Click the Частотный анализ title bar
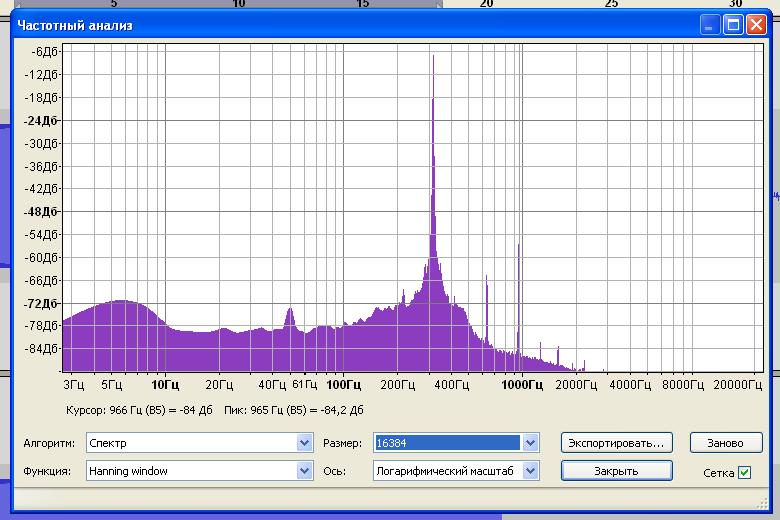 point(350,25)
